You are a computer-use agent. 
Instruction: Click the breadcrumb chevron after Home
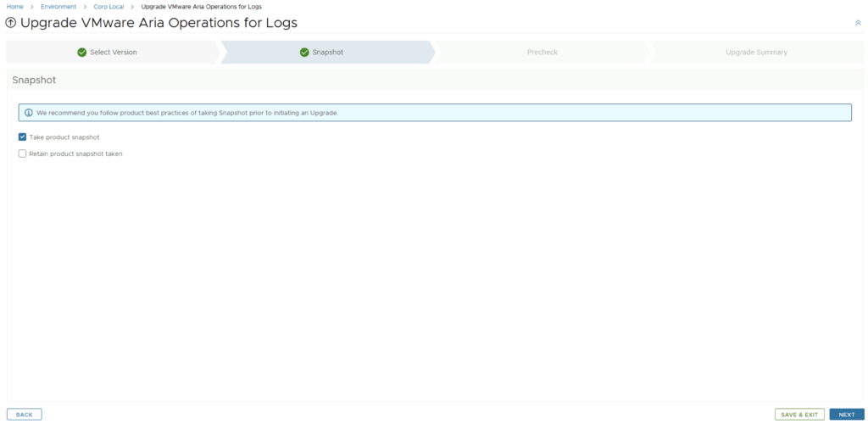click(x=32, y=7)
